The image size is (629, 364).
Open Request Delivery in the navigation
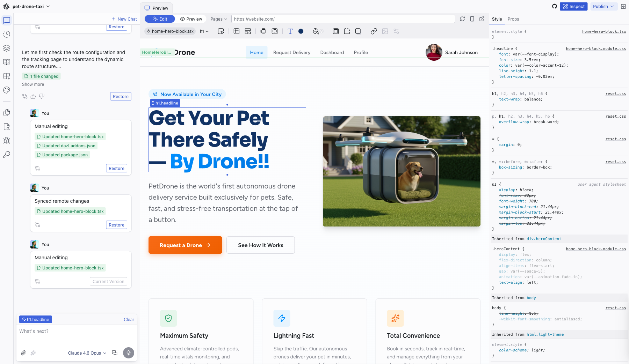coord(291,52)
